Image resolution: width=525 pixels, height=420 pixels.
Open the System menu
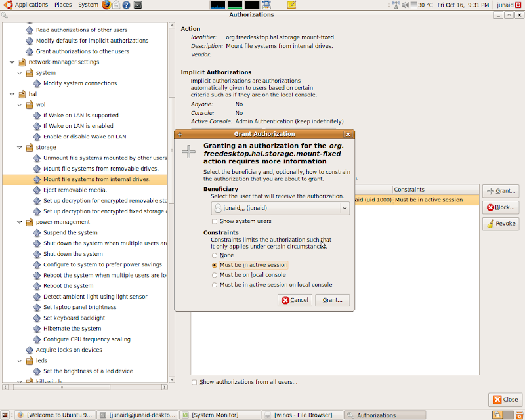pyautogui.click(x=88, y=5)
